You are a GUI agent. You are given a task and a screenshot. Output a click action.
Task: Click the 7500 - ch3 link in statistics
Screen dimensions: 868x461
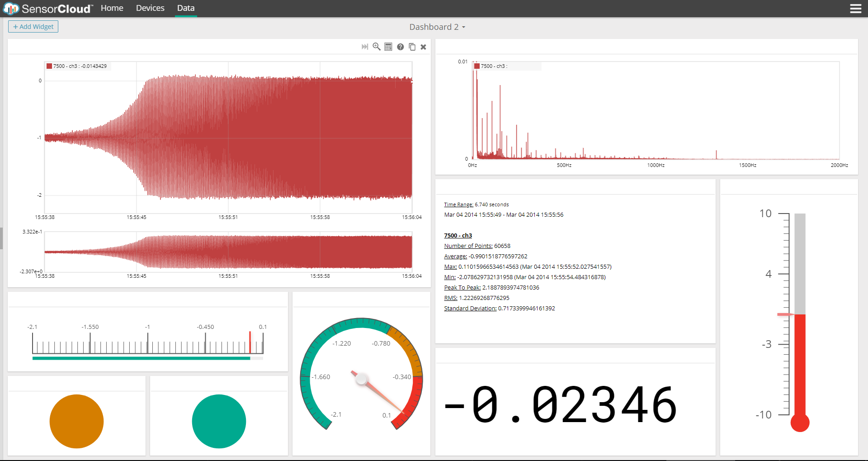pyautogui.click(x=458, y=236)
